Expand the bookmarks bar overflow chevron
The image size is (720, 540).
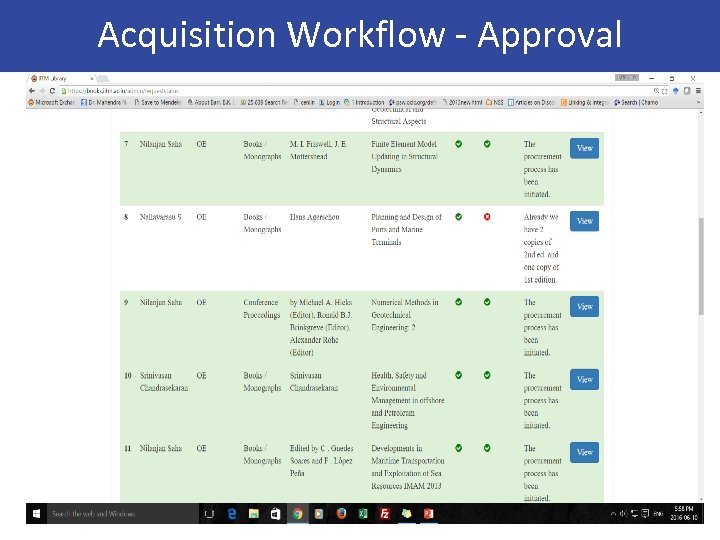coord(698,102)
